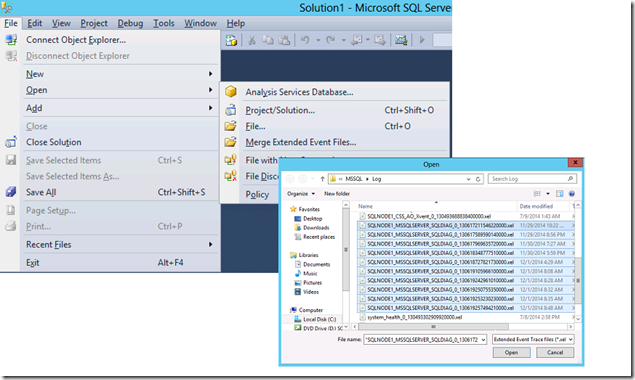Click the Help icon in Open dialog
635x380 pixels.
[x=571, y=194]
